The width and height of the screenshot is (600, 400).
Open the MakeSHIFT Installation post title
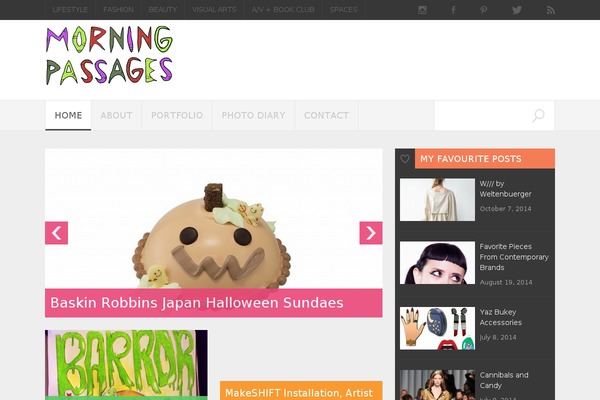tap(299, 393)
